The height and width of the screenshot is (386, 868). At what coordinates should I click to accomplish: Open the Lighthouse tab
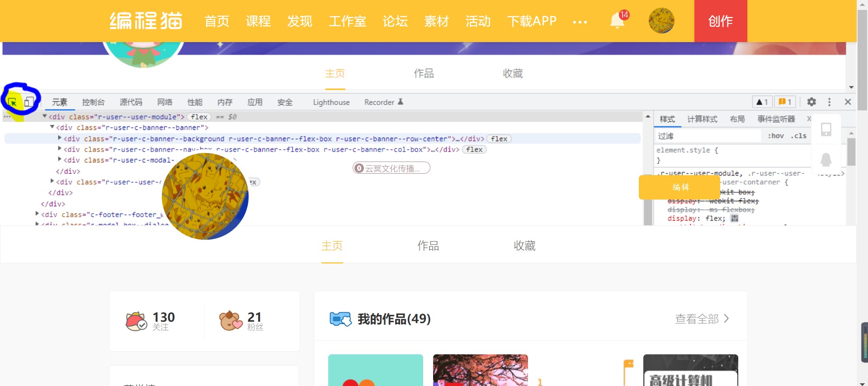(331, 102)
